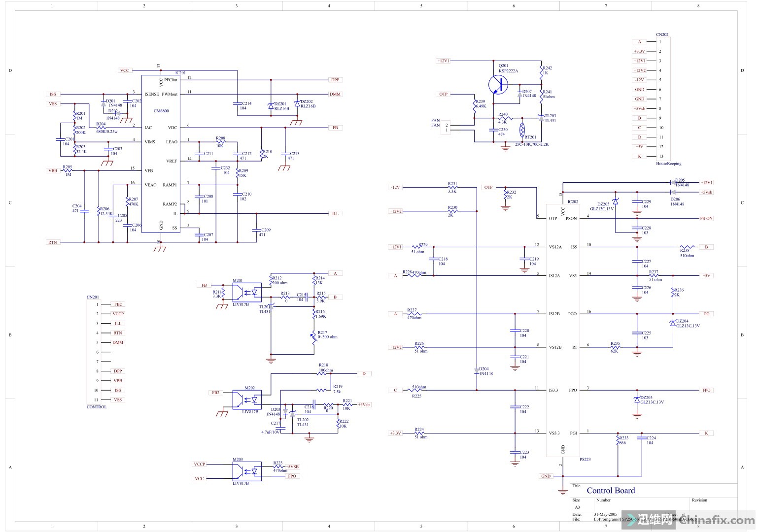Click the C214 capacitor label
This screenshot has height=532, width=758.
tap(246, 105)
